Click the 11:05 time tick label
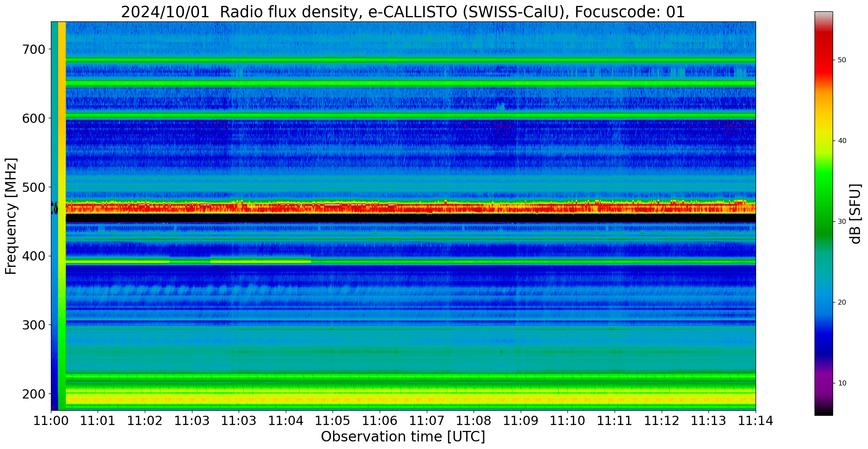Viewport: 868px width, 449px height. click(333, 421)
